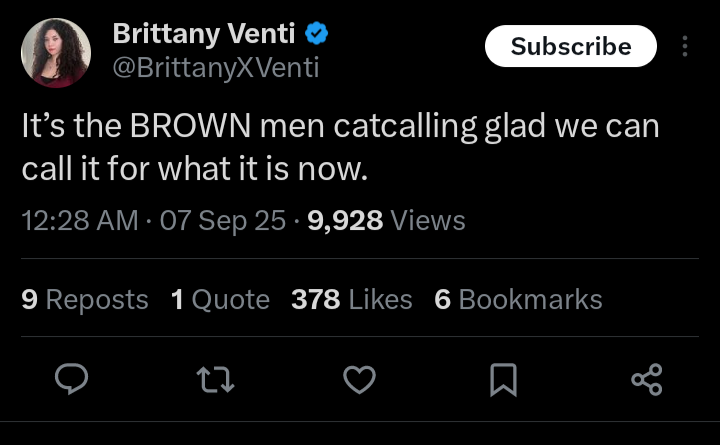Open the three-dot more options menu
720x445 pixels.
pos(685,47)
